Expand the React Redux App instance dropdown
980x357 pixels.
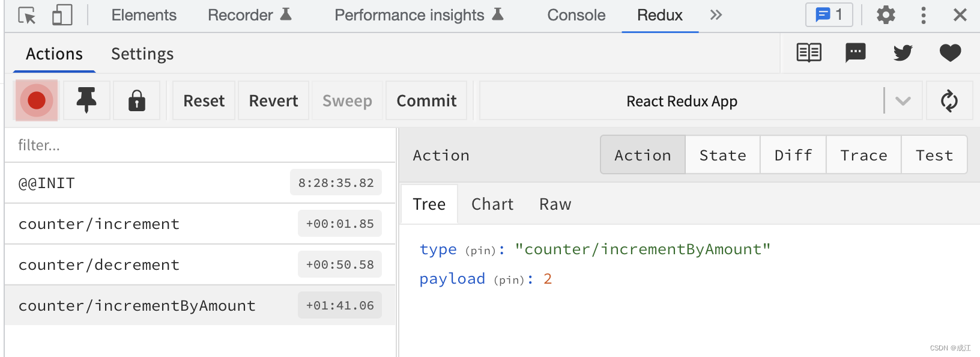click(x=903, y=100)
